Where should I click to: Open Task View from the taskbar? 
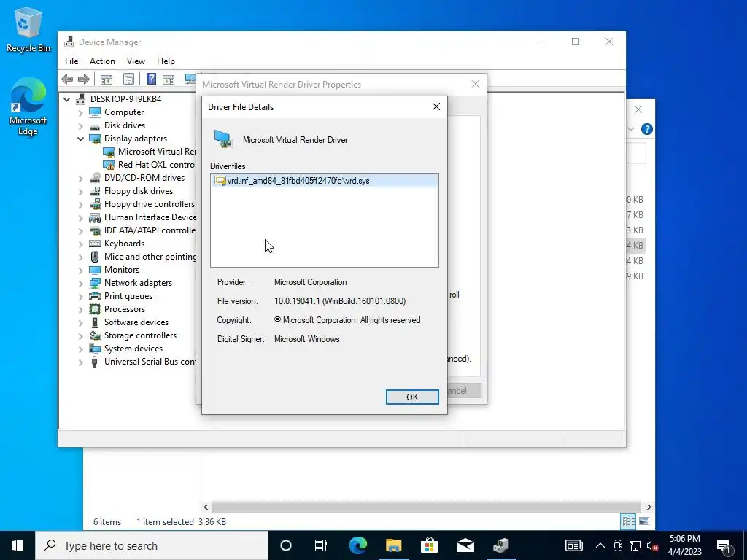click(x=321, y=545)
